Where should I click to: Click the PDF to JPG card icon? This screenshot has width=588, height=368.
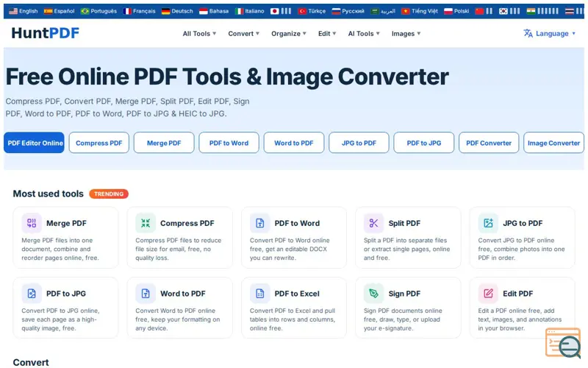coord(32,293)
